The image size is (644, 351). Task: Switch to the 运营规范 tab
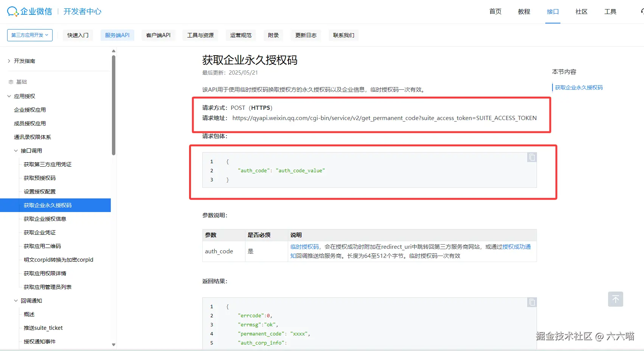click(x=241, y=35)
